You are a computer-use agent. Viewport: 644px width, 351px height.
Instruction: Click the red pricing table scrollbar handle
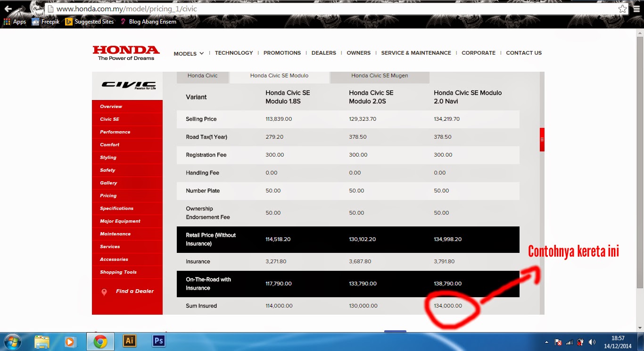(x=542, y=140)
